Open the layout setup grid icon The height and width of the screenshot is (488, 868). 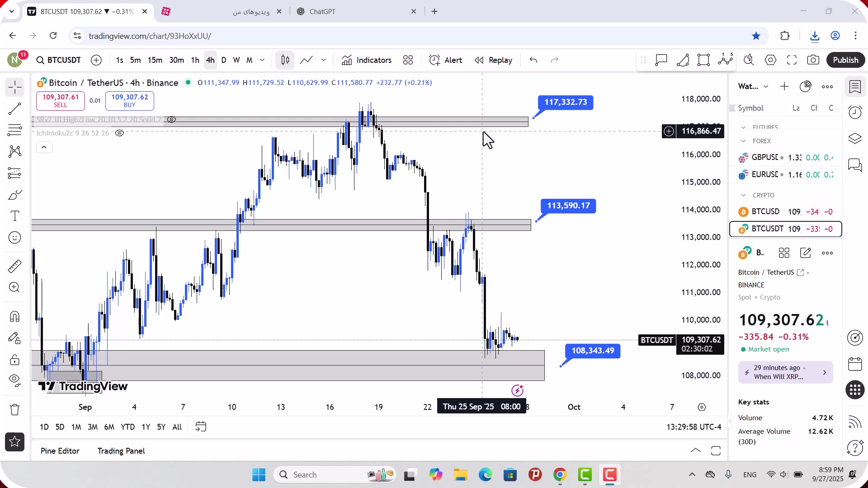pos(408,60)
